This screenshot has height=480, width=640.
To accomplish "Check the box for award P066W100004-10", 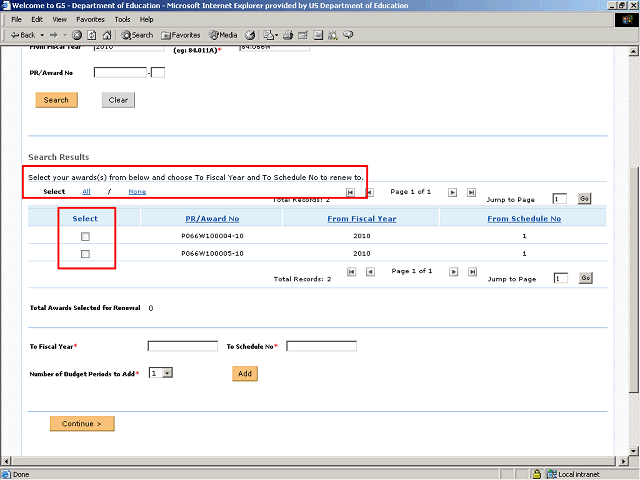I will click(85, 236).
